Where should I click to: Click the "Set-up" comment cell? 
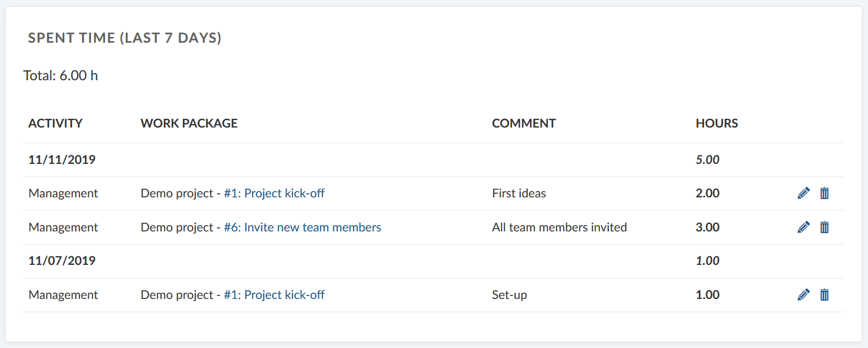pyautogui.click(x=509, y=295)
